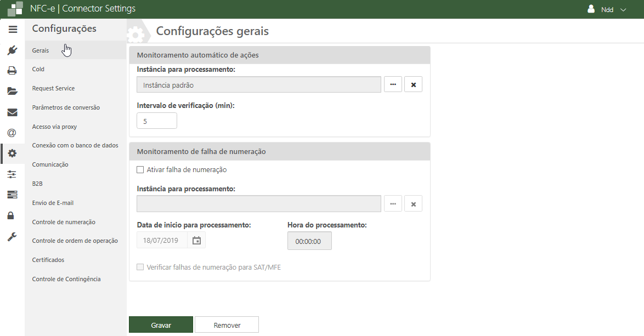Expand the Ndd user dropdown
644x336 pixels.
608,9
